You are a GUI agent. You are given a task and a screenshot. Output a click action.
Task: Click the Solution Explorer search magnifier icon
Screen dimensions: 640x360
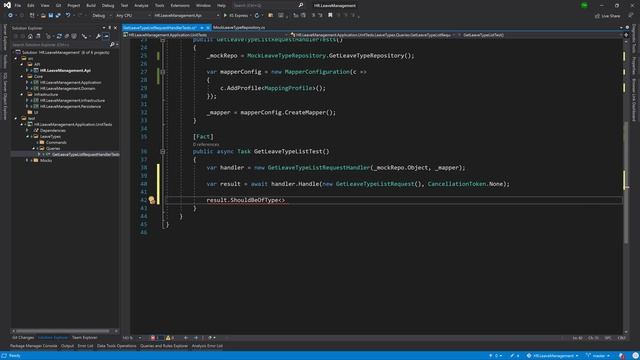[112, 44]
